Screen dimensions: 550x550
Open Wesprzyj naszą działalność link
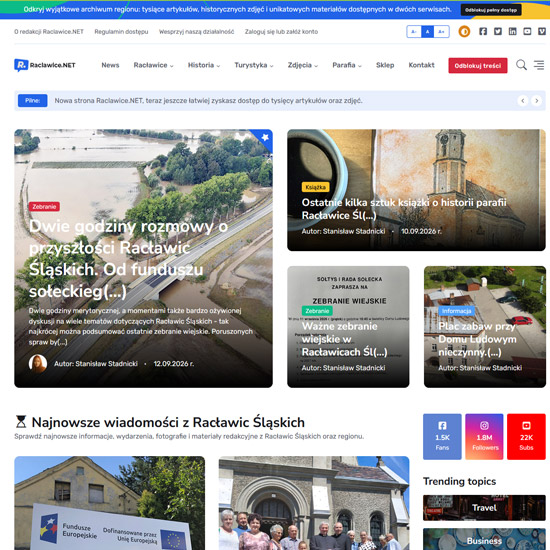pos(196,32)
